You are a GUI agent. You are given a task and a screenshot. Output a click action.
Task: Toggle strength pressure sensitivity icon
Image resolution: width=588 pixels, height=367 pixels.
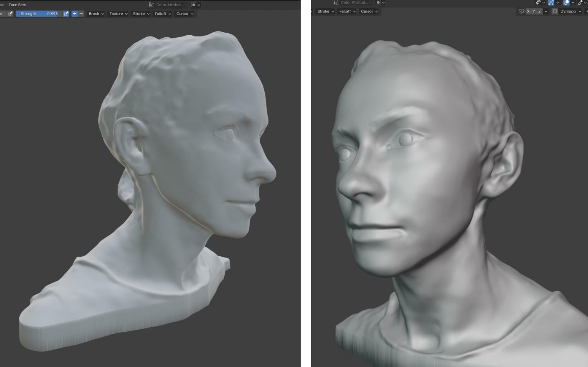click(66, 14)
